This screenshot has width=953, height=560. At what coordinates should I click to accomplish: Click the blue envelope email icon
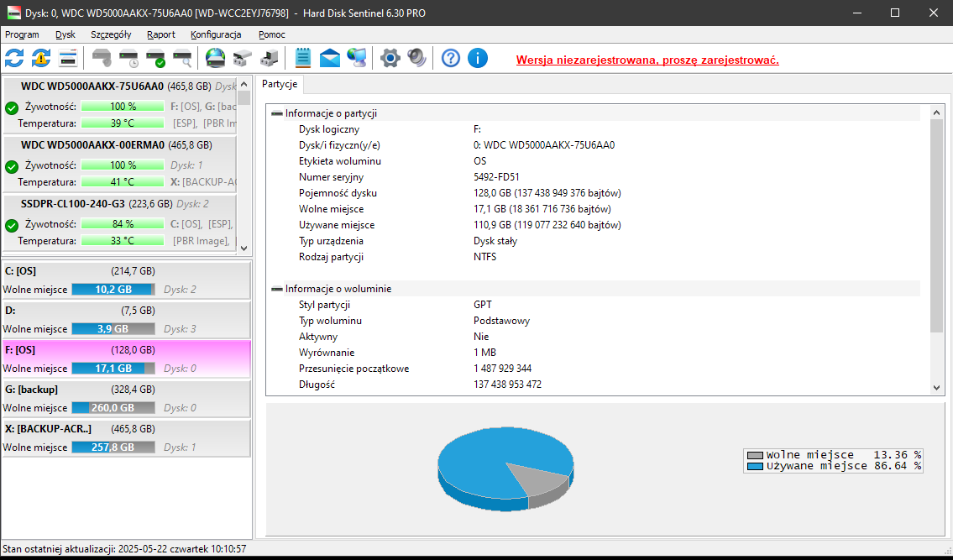(330, 58)
